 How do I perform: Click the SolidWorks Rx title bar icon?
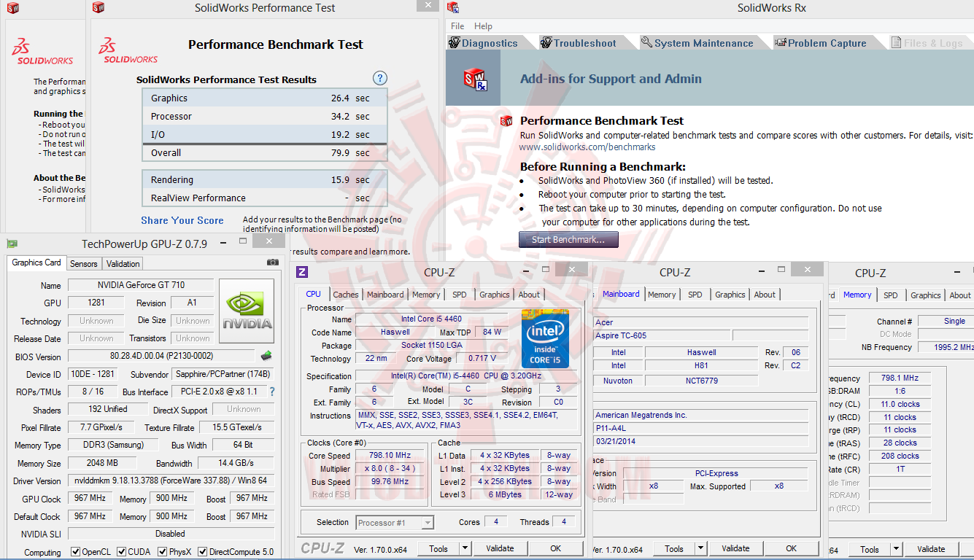click(453, 8)
